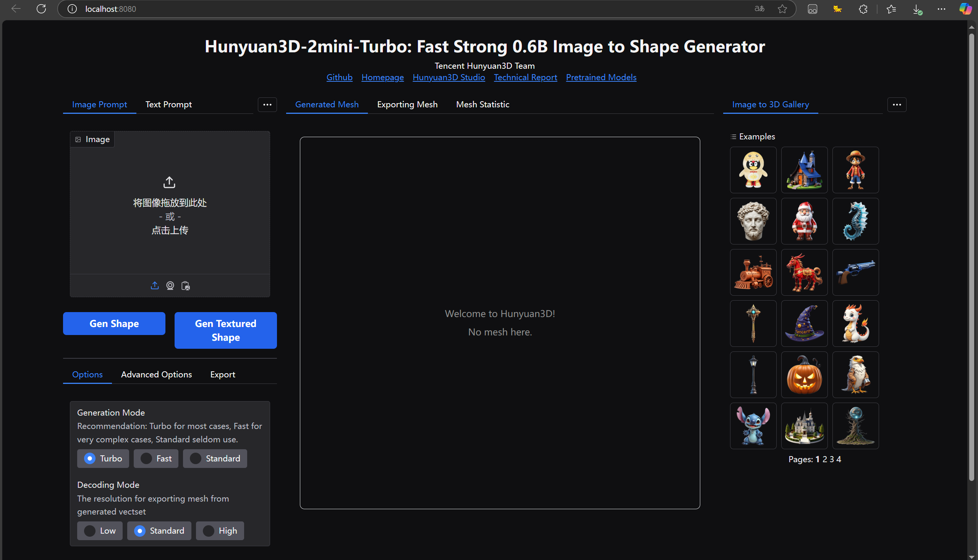
Task: Go to examples page 4
Action: click(x=839, y=459)
